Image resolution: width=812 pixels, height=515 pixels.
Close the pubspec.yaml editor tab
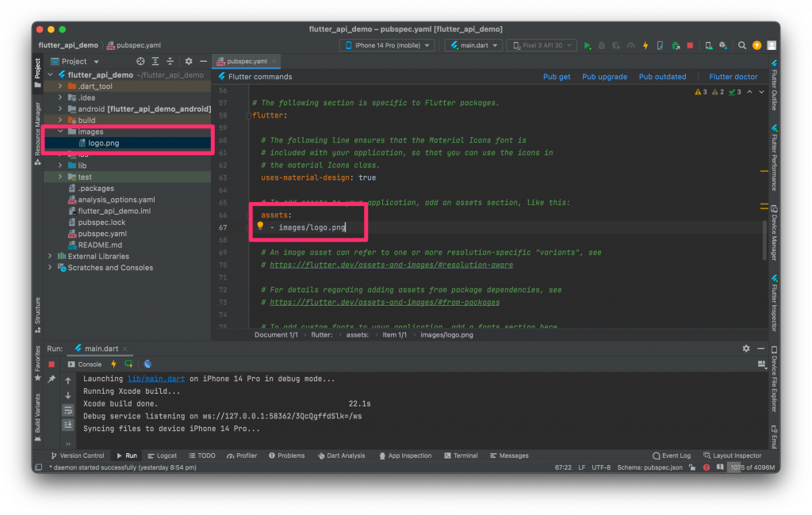coord(274,61)
